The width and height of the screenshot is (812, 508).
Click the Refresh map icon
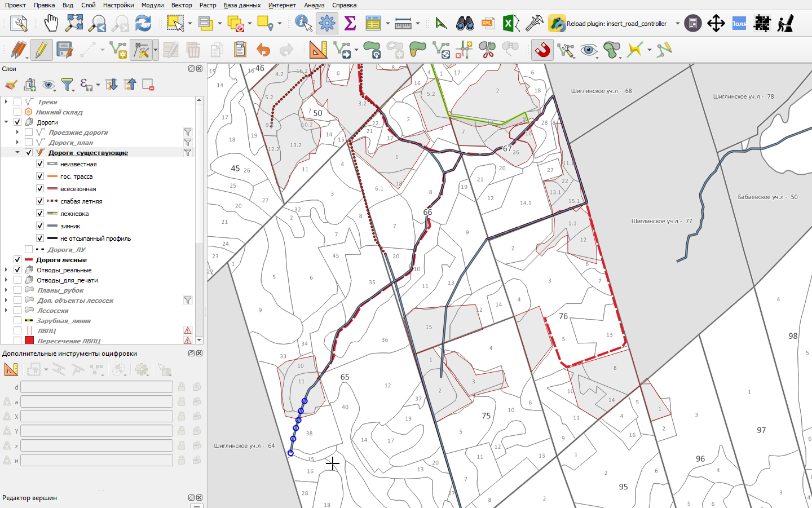click(x=143, y=23)
